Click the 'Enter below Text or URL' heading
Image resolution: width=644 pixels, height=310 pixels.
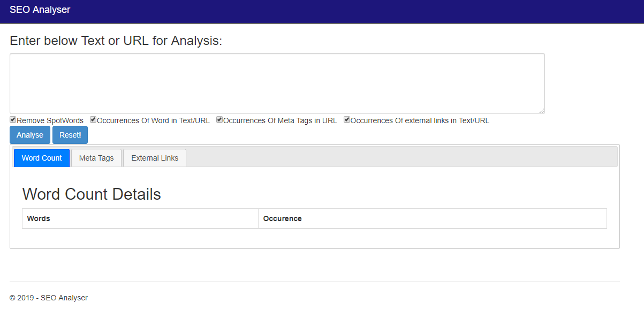pos(116,41)
